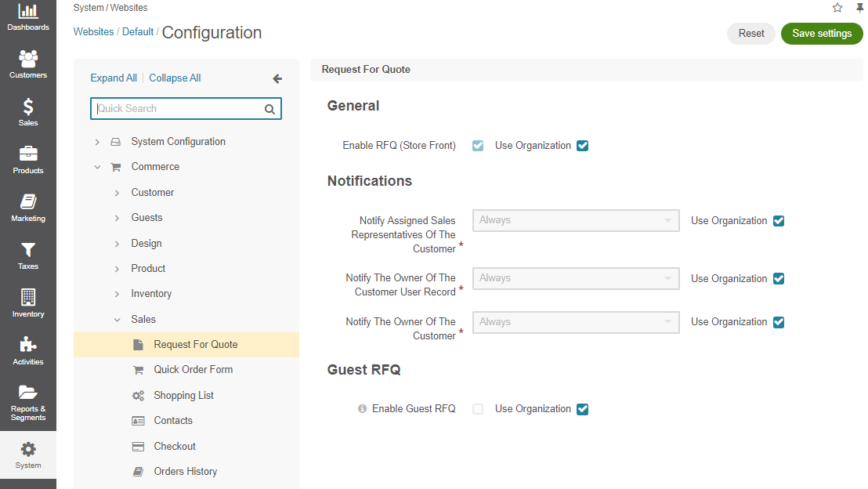This screenshot has width=868, height=489.
Task: Expand the Customer tree node
Action: click(117, 193)
